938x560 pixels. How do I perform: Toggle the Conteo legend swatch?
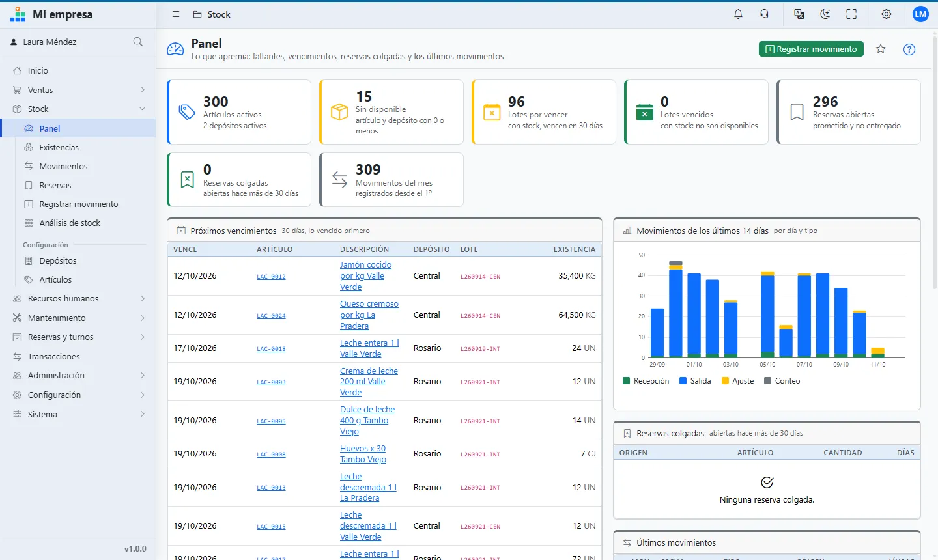tap(767, 381)
